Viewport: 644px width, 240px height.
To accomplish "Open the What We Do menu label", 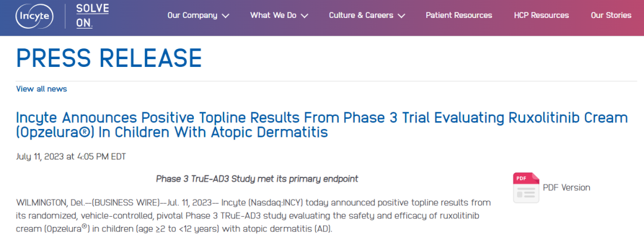I will pos(273,16).
